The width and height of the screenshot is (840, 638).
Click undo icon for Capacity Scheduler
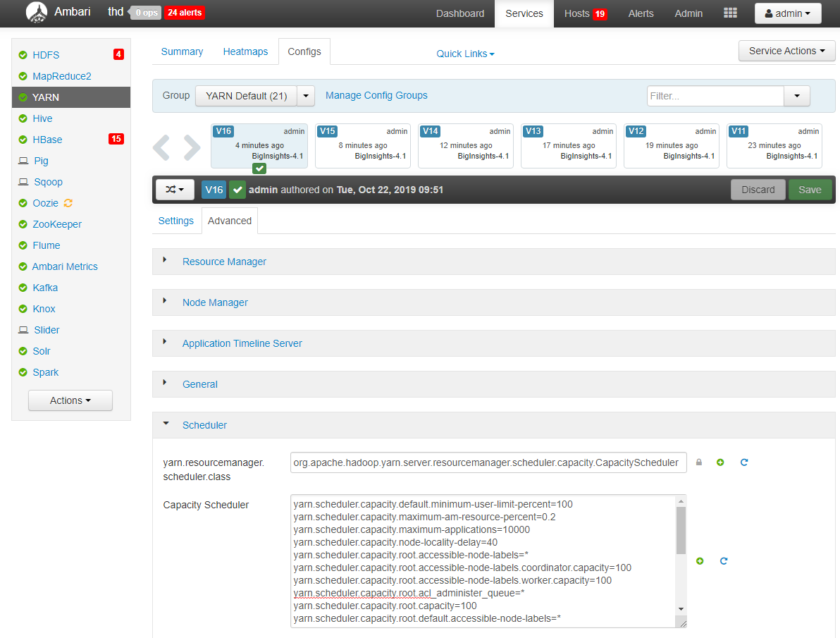pos(724,560)
